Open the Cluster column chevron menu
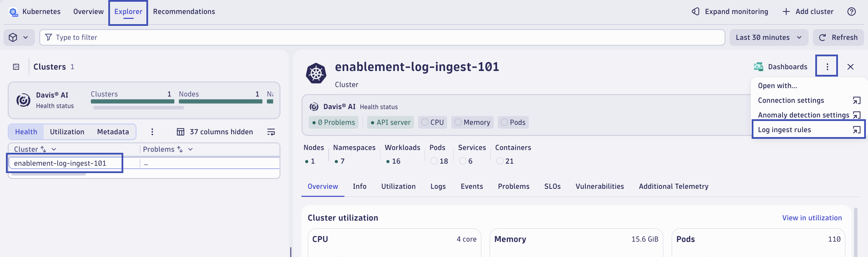This screenshot has height=257, width=868. [x=54, y=149]
